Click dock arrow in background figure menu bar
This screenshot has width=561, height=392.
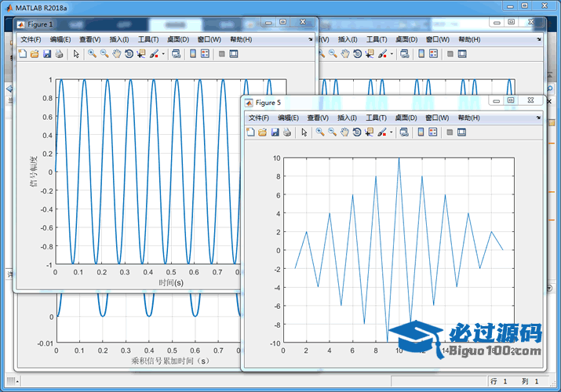coord(538,39)
